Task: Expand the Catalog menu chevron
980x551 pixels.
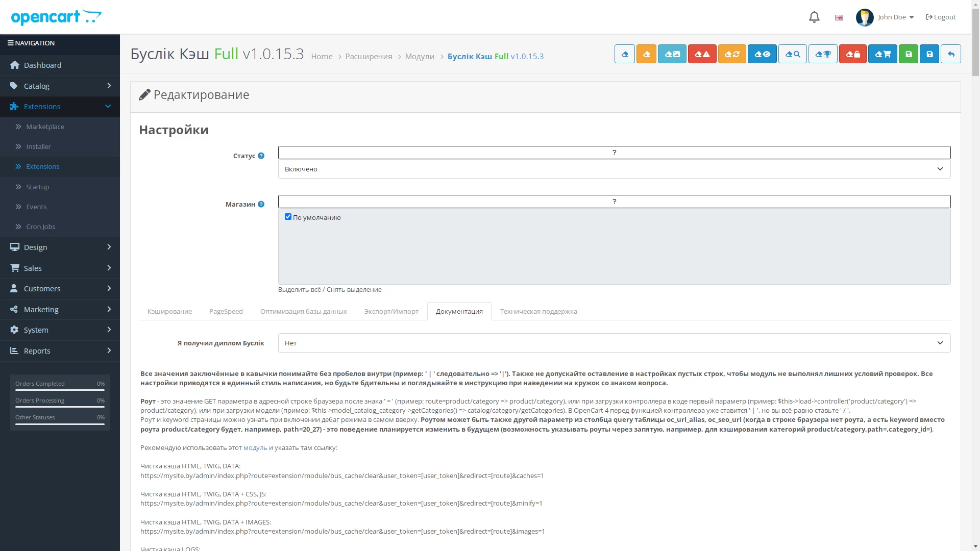Action: point(109,86)
